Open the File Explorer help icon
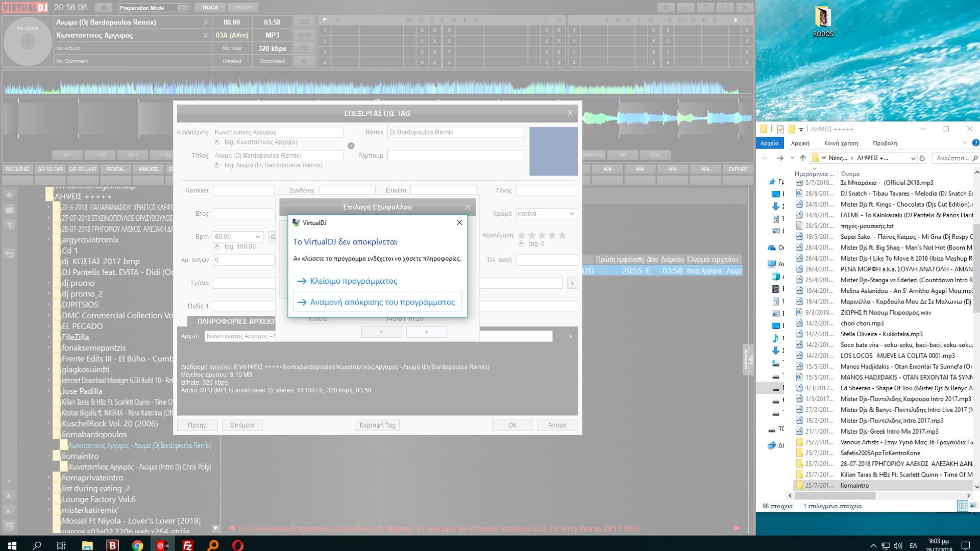This screenshot has height=551, width=980. click(975, 143)
